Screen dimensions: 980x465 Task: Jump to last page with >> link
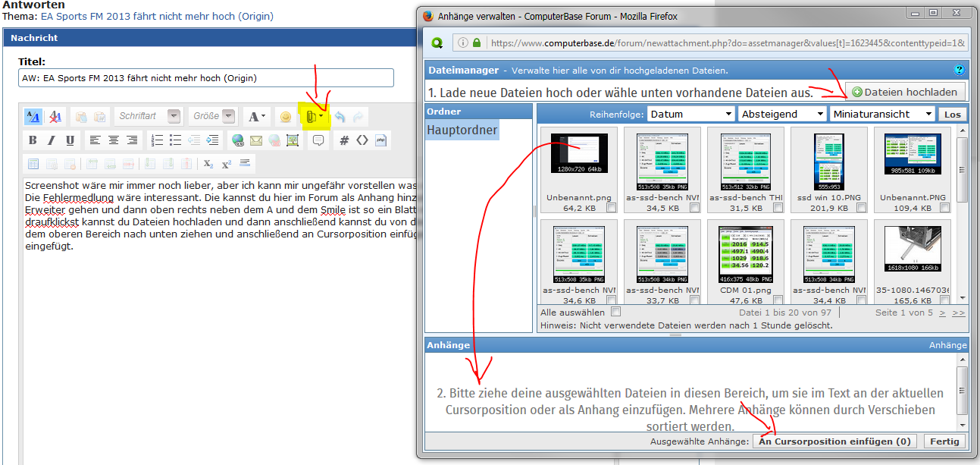[x=958, y=313]
